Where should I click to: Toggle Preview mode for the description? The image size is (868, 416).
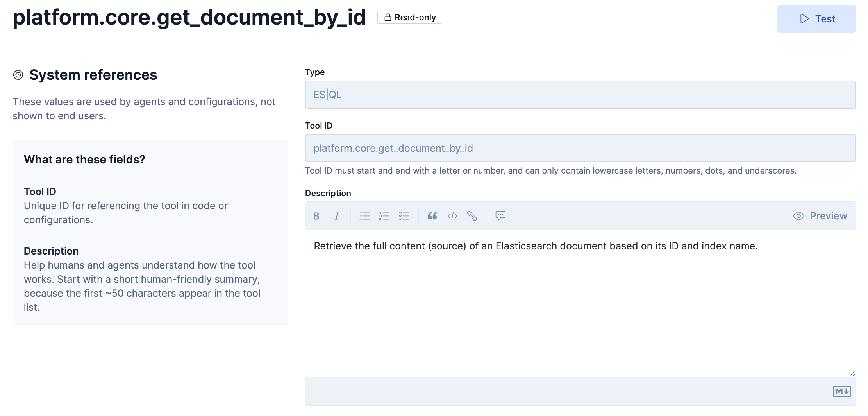pos(820,216)
